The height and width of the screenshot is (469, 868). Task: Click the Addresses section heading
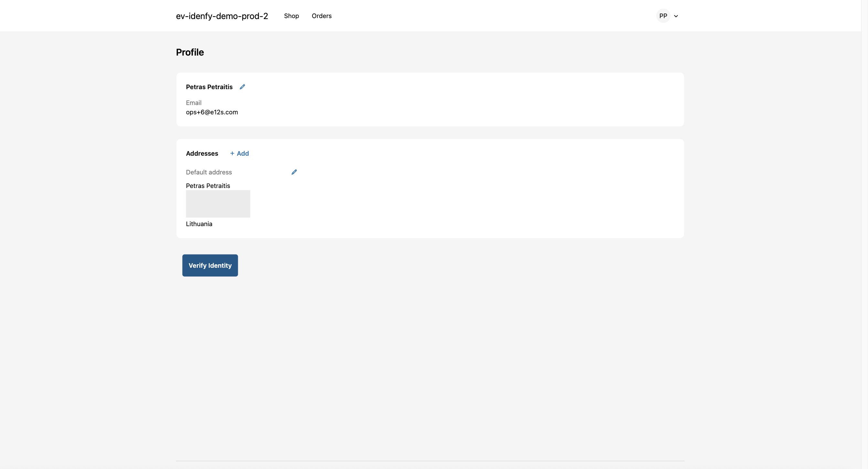202,153
